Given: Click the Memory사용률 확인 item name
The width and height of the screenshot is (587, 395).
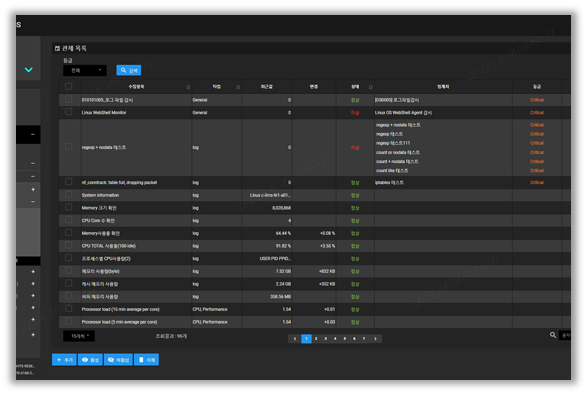Looking at the screenshot, I should click(x=100, y=234).
